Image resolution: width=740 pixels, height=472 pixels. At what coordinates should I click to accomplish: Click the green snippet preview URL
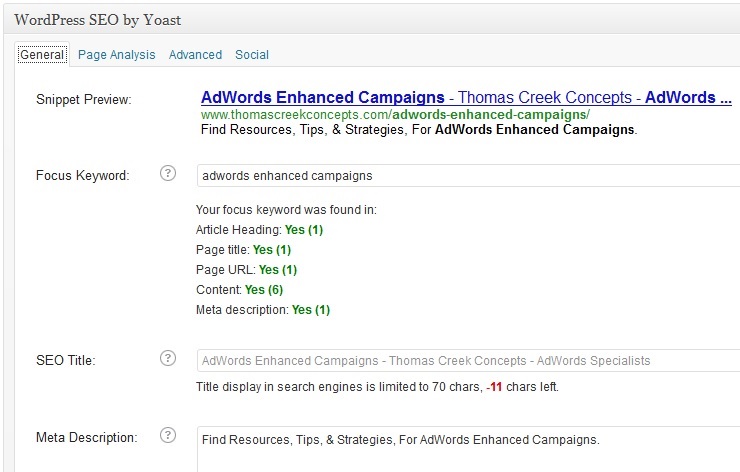(x=395, y=115)
